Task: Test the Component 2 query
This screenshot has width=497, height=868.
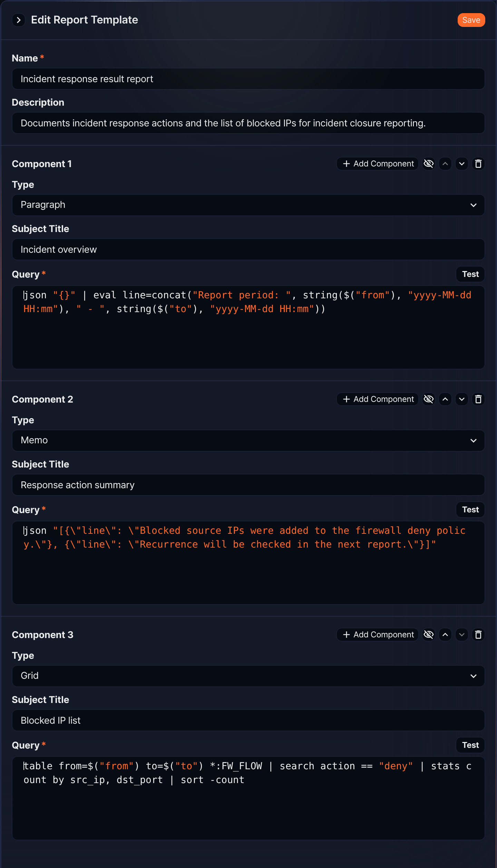Action: [x=470, y=510]
